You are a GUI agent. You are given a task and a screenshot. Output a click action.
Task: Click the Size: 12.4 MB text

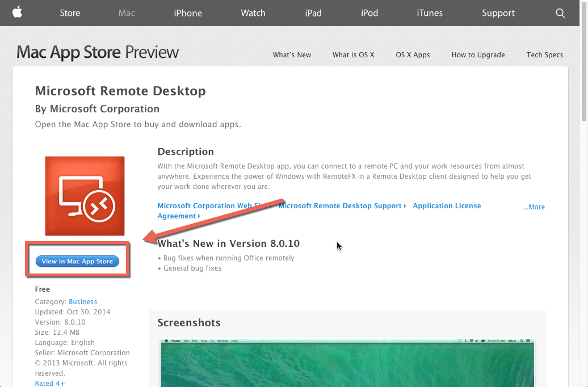point(57,333)
